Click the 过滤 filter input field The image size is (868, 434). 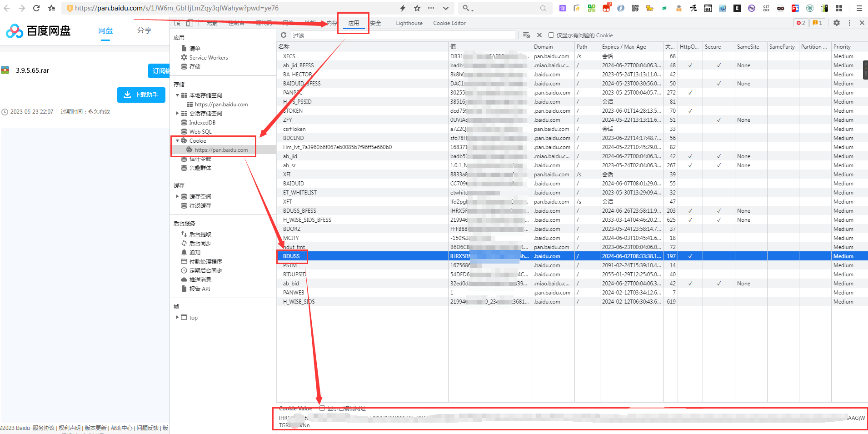click(402, 35)
